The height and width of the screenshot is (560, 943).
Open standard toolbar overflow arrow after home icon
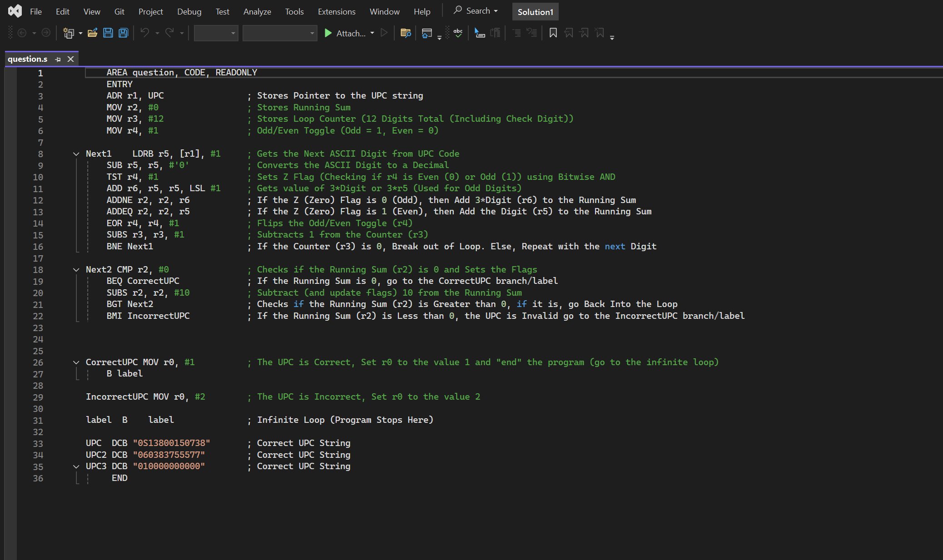439,38
